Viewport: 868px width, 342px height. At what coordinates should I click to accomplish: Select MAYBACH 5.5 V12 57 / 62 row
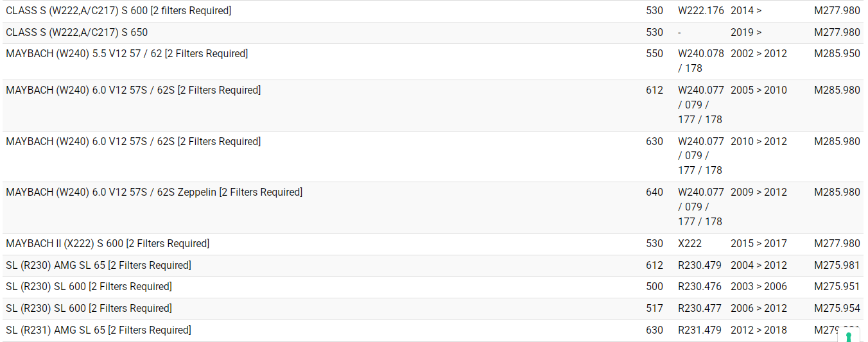126,54
